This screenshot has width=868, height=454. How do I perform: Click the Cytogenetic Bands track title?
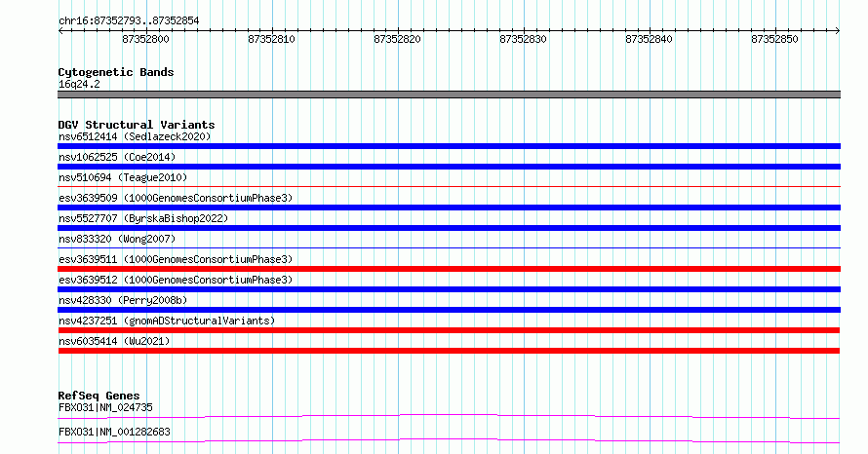tap(116, 72)
